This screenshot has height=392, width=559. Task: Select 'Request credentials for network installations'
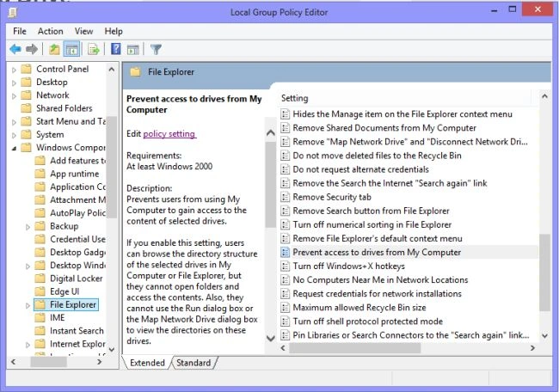point(378,294)
